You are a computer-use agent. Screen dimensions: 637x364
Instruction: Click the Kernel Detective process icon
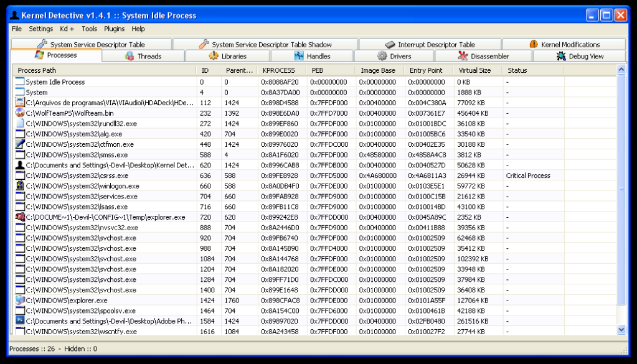pos(20,166)
